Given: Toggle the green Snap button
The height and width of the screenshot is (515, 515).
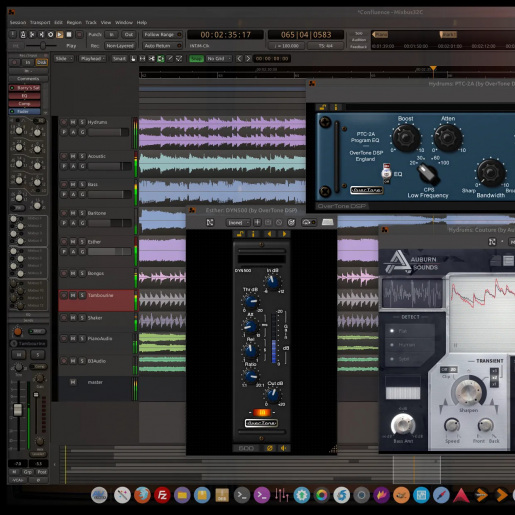Looking at the screenshot, I should pyautogui.click(x=196, y=59).
